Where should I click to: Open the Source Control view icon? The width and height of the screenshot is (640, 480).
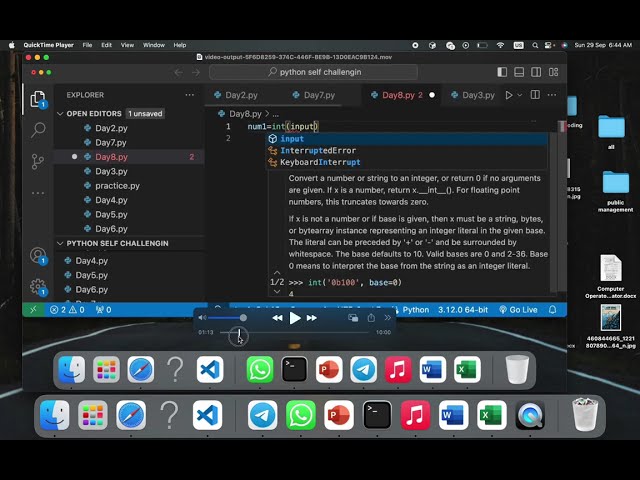(x=38, y=161)
